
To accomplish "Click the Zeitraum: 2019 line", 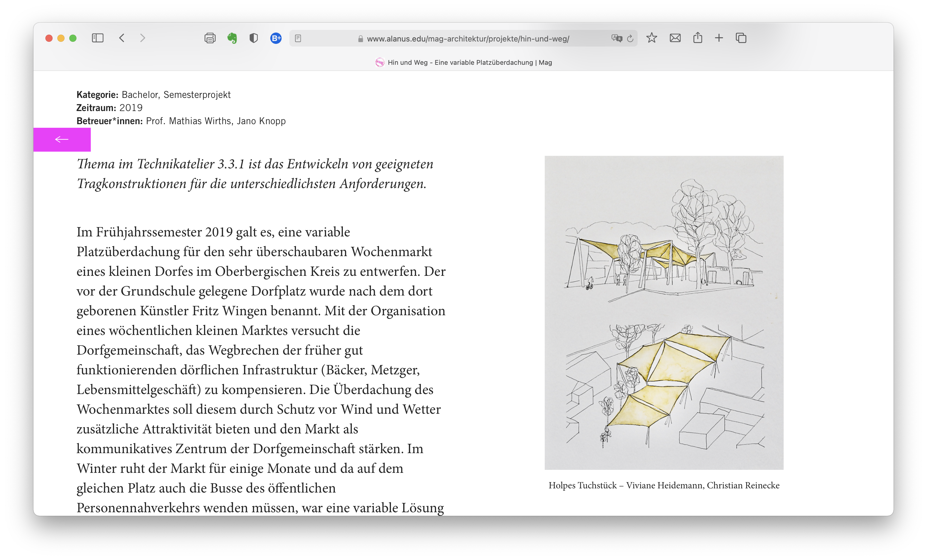I will click(110, 108).
